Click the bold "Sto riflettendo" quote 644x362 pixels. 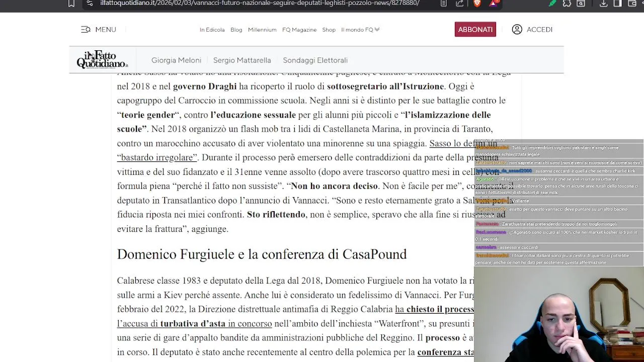point(276,215)
